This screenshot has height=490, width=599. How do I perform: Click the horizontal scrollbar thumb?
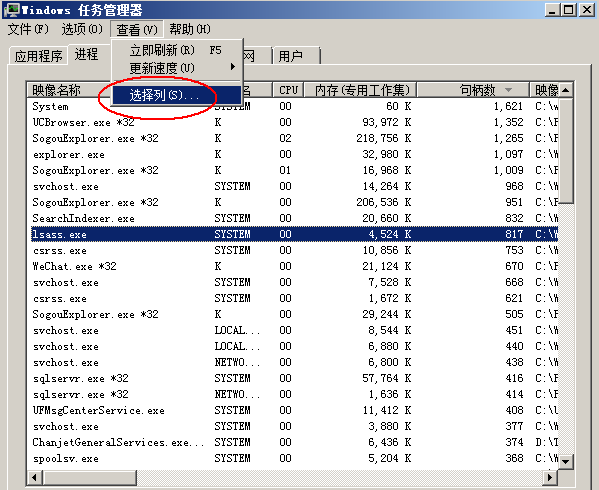click(89, 477)
